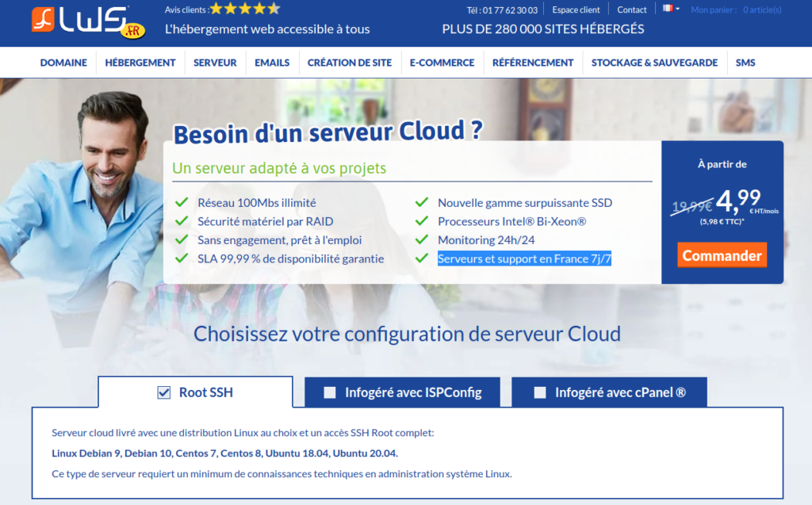The image size is (812, 505).
Task: Click the checkmark beside Sans engagement
Action: tap(182, 239)
